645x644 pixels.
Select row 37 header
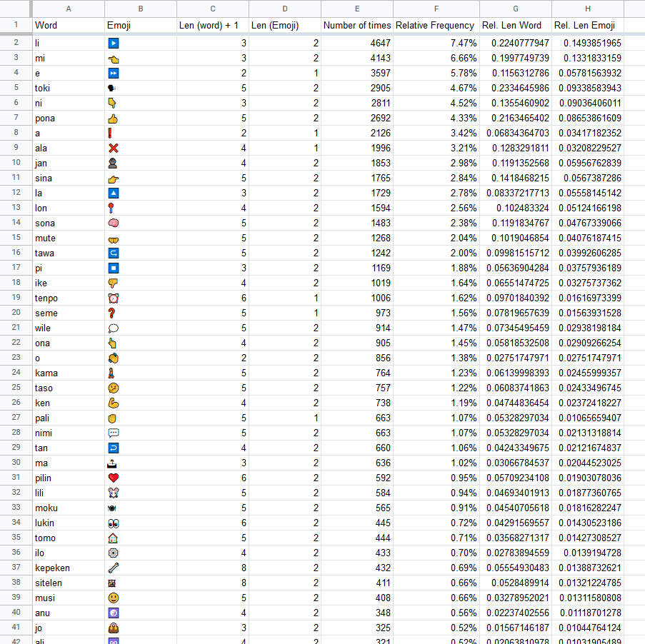[16, 567]
